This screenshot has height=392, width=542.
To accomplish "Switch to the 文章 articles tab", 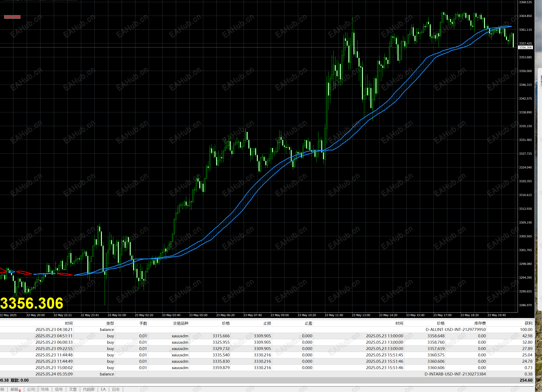I will pos(73,389).
